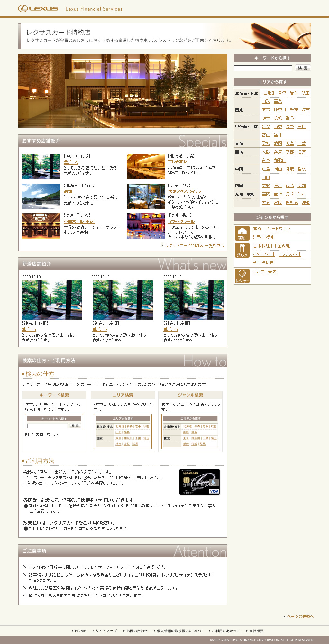Open お問い合わせ in footer menu
Viewport: 329px width, 644px height.
pos(137,631)
